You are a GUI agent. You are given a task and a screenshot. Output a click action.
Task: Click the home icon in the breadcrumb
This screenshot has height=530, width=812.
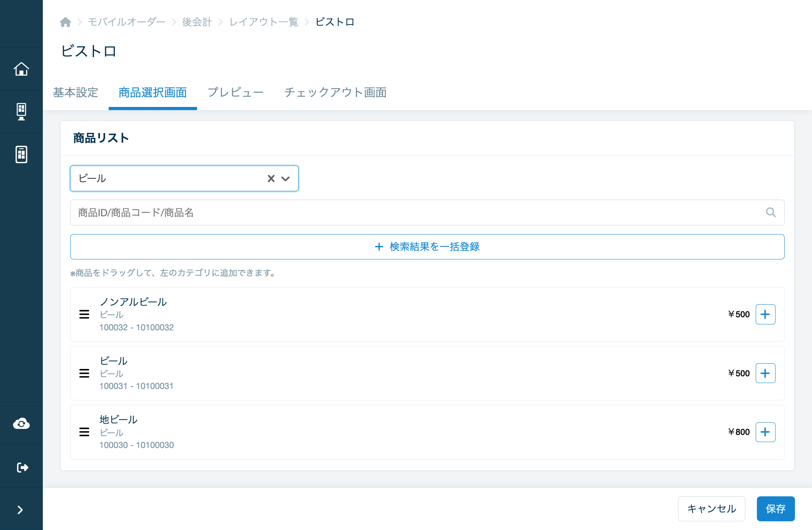click(65, 22)
